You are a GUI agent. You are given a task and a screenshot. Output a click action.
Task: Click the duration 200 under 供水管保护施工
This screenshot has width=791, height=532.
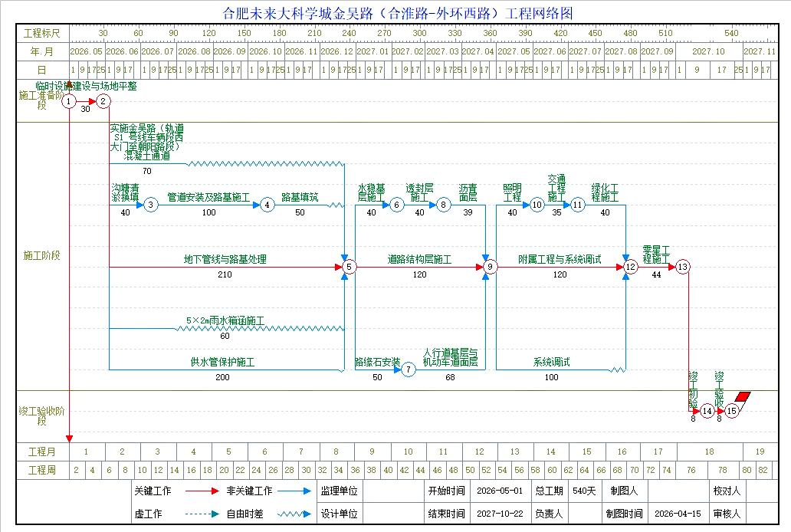click(222, 377)
